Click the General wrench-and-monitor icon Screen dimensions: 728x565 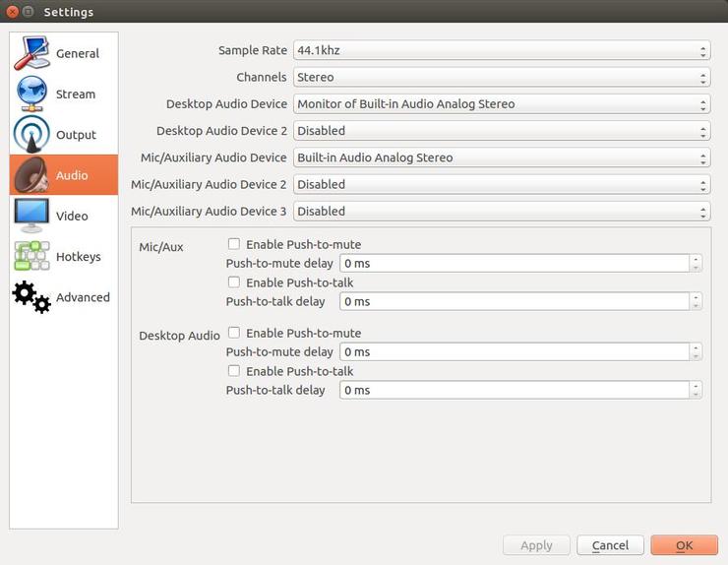31,53
